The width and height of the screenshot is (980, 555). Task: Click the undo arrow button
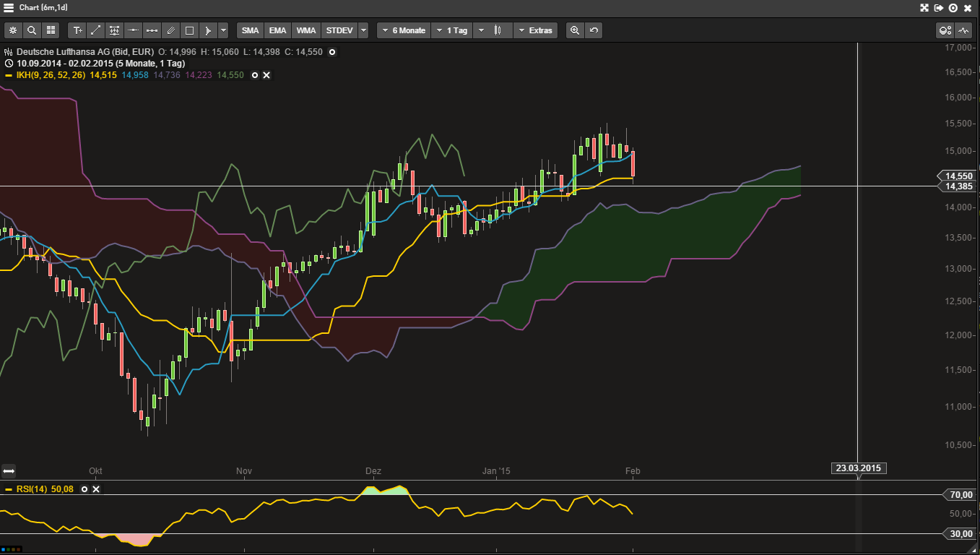(594, 30)
